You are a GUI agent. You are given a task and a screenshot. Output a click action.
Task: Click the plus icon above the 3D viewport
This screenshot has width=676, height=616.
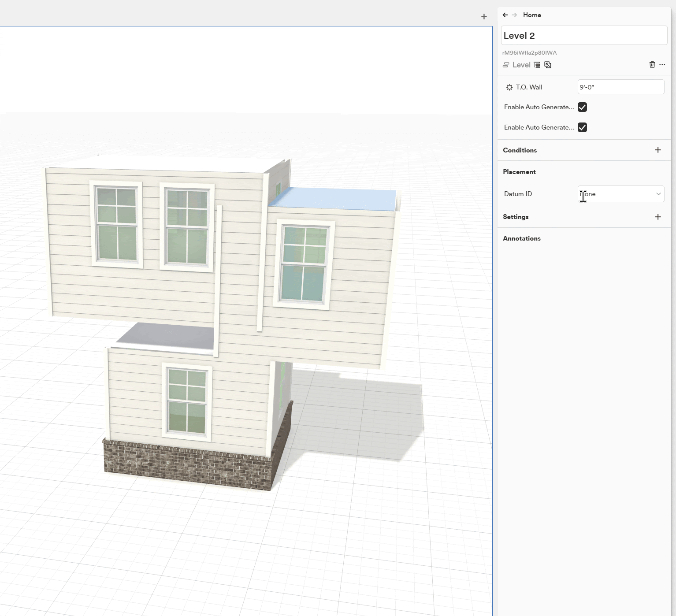pyautogui.click(x=484, y=17)
